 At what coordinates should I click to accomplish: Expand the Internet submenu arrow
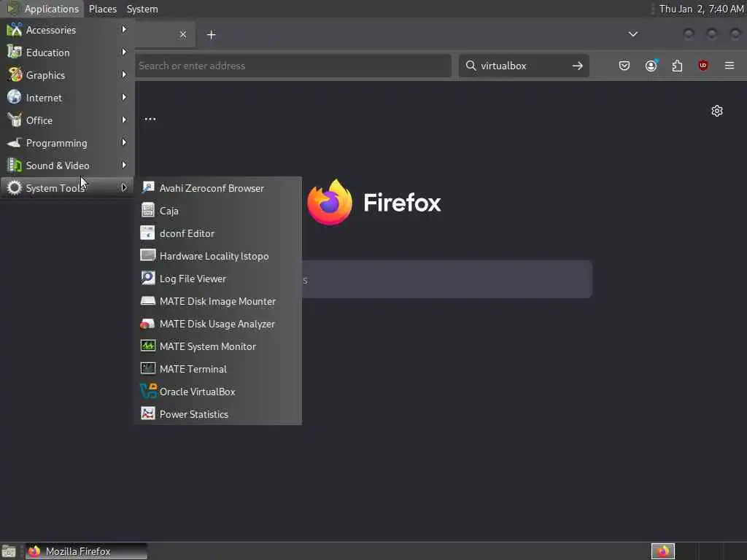click(x=124, y=97)
